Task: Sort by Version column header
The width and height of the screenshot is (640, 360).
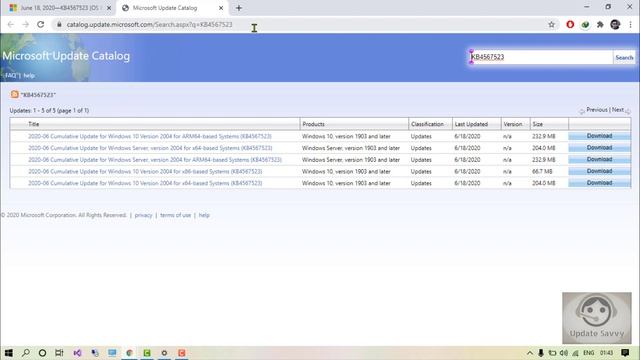Action: [513, 124]
